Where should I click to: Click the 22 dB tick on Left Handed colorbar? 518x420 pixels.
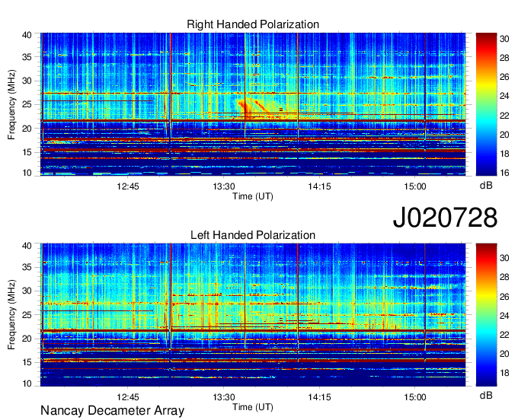point(504,335)
